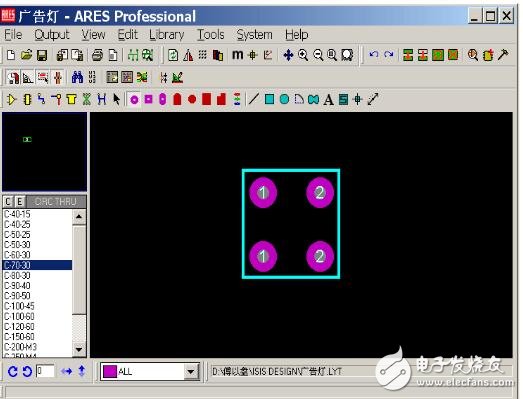Open the View menu
The image size is (523, 399).
[93, 35]
